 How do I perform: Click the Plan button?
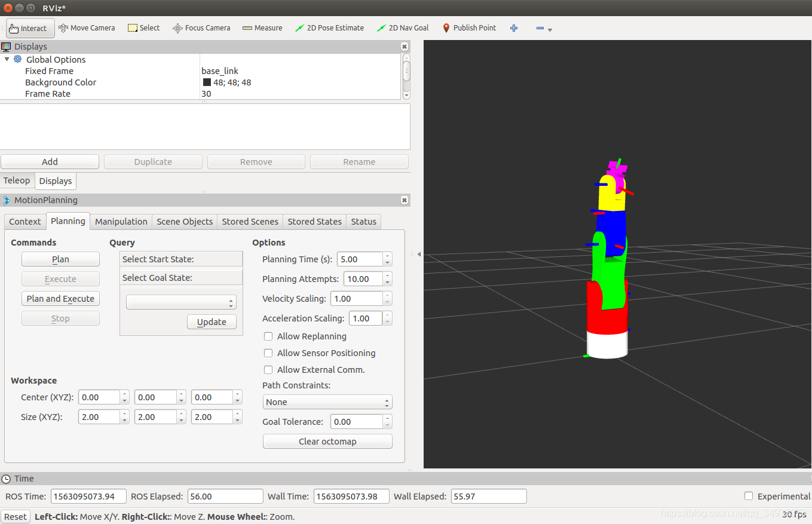[x=60, y=259]
